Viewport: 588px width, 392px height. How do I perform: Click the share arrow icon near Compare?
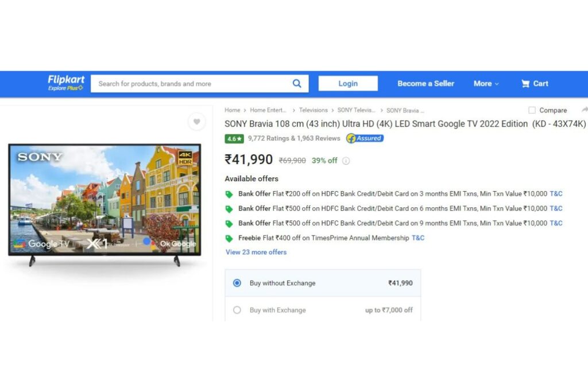[584, 110]
